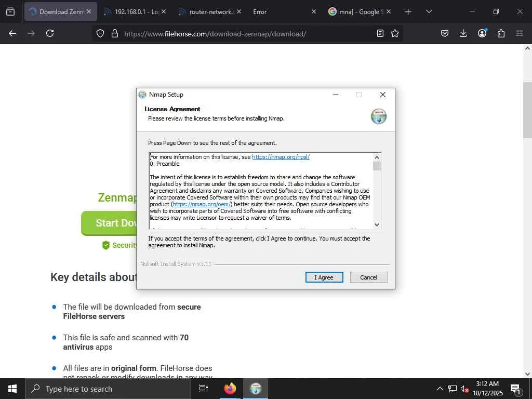Click the license text scrollbar down arrow

pos(377,224)
